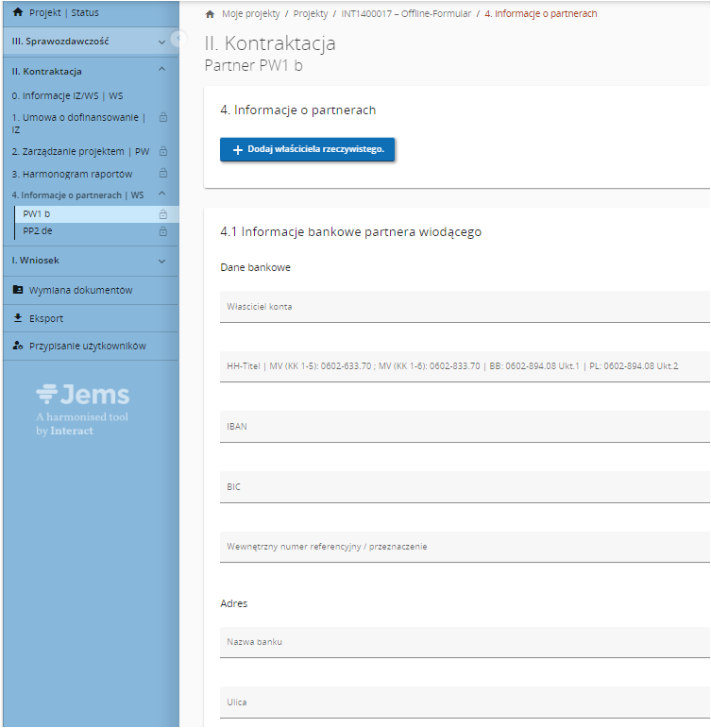Screen dimensions: 711x728
Task: Click the 4. Informacje o partnerach | WS label
Action: [x=77, y=195]
